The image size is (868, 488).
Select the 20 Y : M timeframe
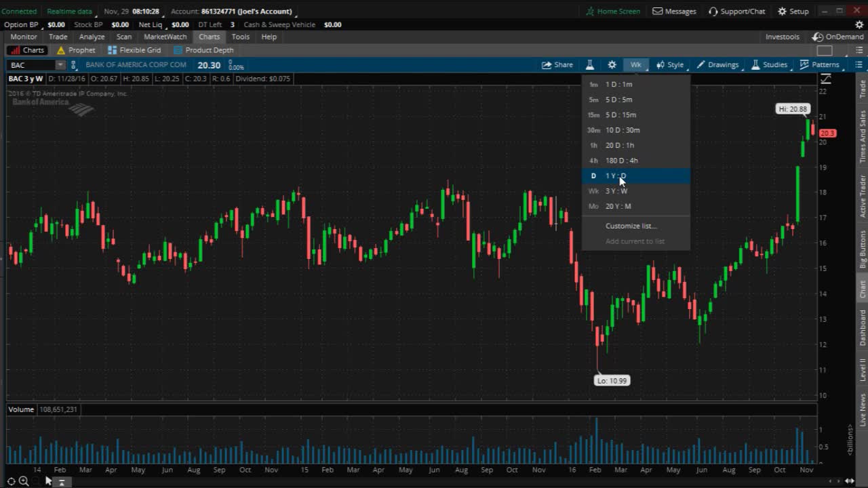coord(635,206)
